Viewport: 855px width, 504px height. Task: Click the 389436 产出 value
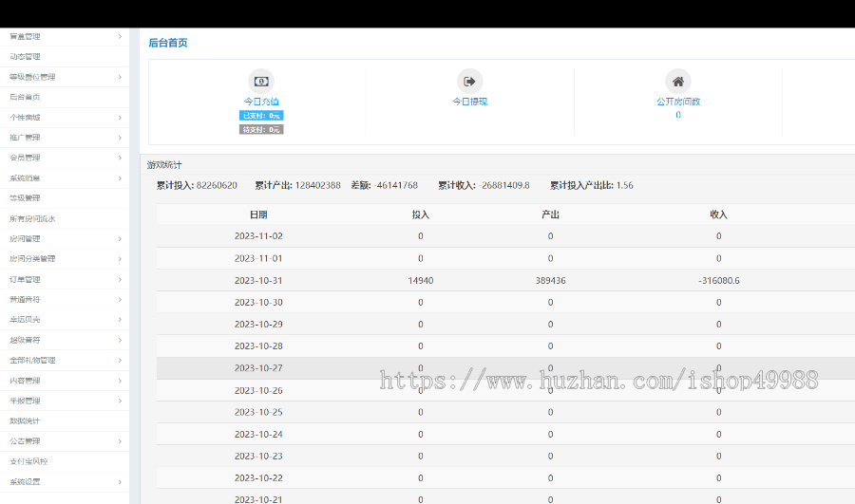tap(550, 281)
